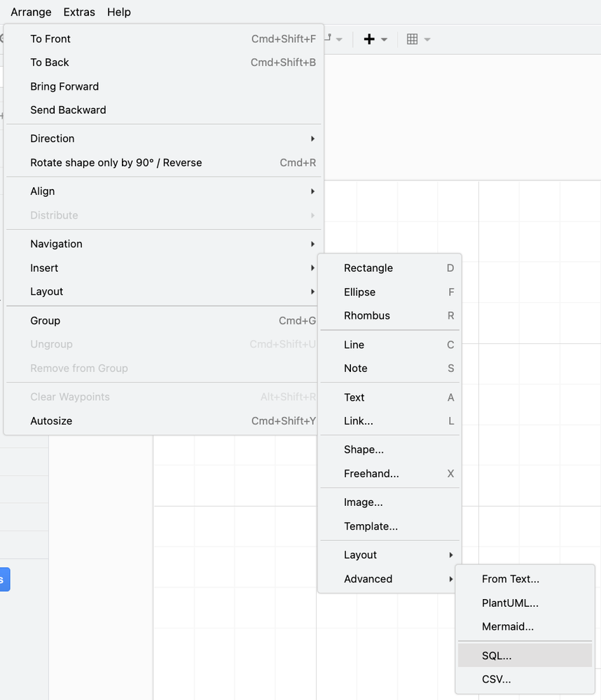The height and width of the screenshot is (700, 601).
Task: Open the Help menu
Action: (118, 12)
